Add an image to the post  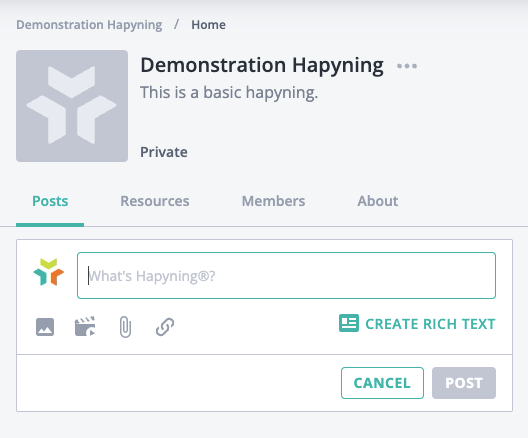click(45, 327)
